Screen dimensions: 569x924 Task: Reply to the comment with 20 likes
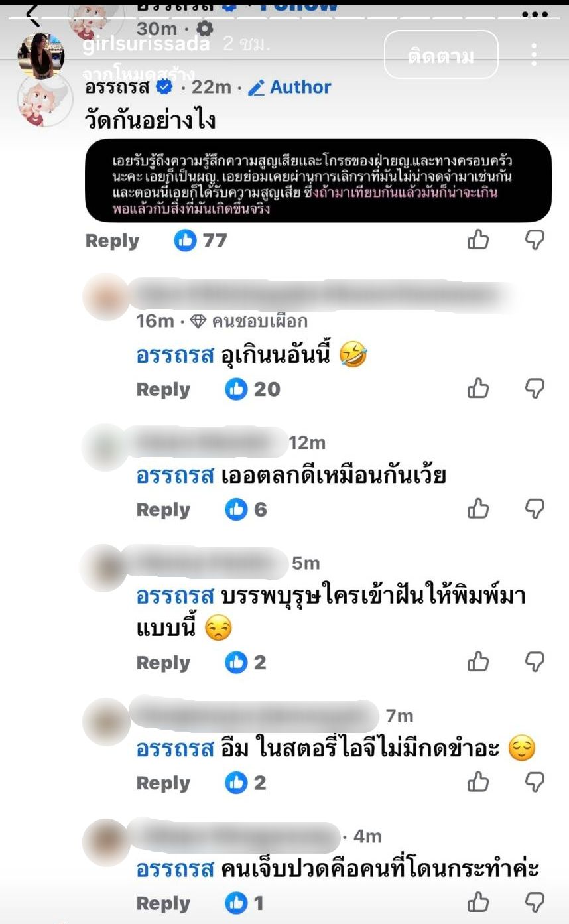click(x=163, y=389)
